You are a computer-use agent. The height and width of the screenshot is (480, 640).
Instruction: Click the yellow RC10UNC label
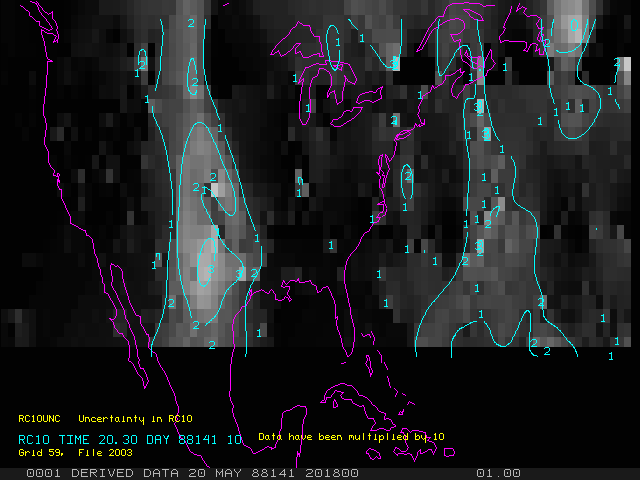39,419
